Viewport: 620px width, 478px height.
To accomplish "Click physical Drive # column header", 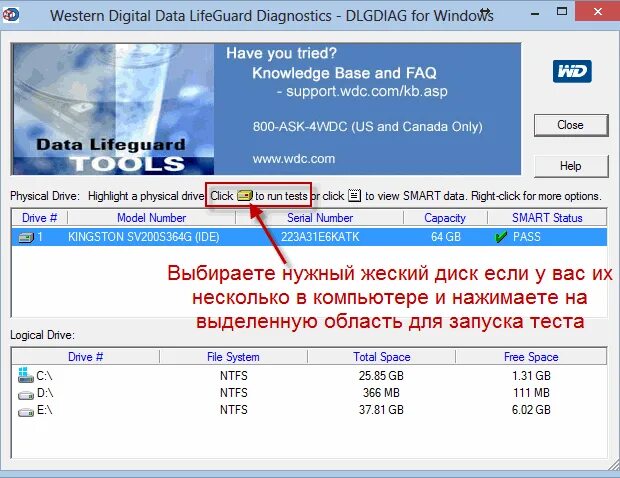I will point(40,218).
